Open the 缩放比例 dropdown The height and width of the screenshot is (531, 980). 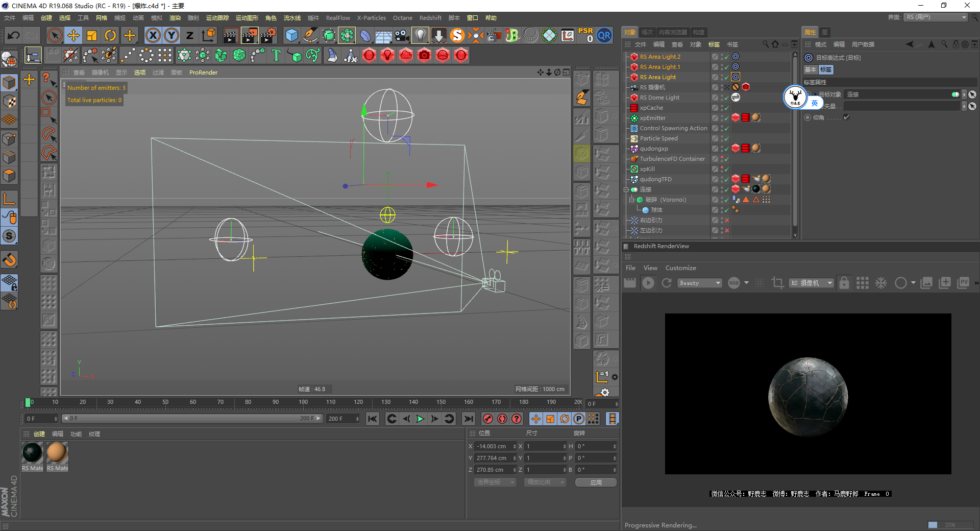pos(545,482)
